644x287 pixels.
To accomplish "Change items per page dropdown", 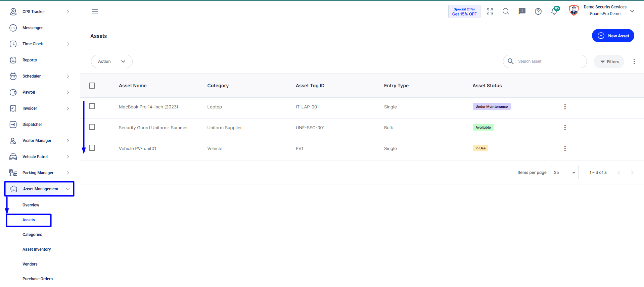I will click(565, 173).
